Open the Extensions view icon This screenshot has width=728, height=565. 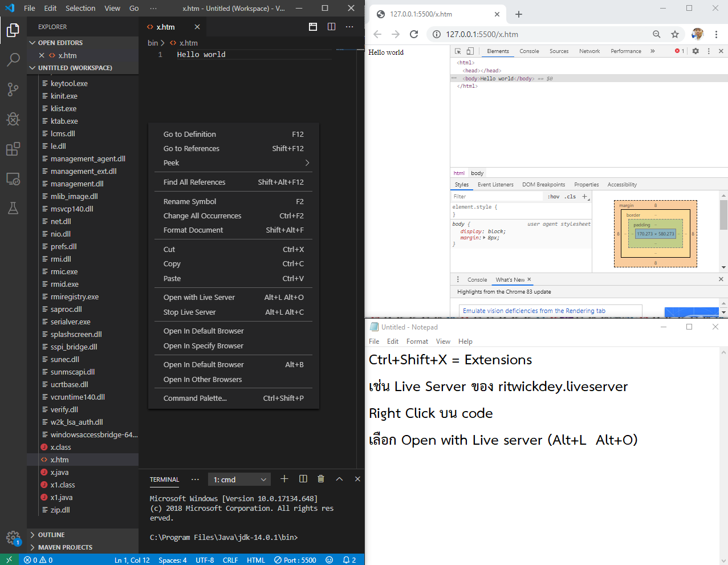tap(13, 149)
